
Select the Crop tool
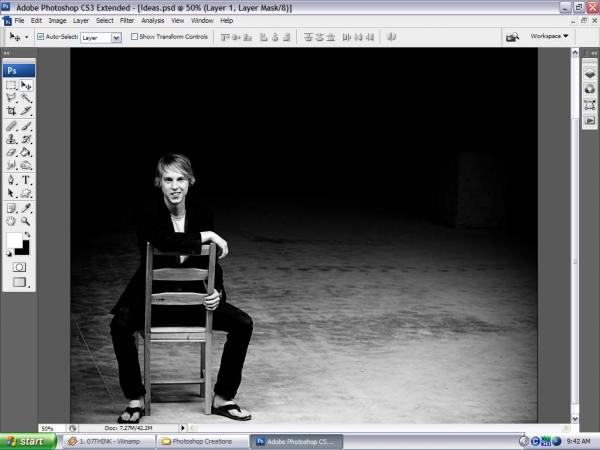click(x=11, y=111)
